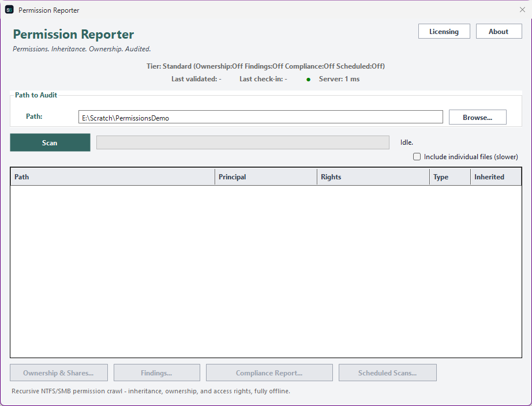Enable Include individual files (slower) checkbox
The width and height of the screenshot is (532, 406).
pyautogui.click(x=417, y=157)
